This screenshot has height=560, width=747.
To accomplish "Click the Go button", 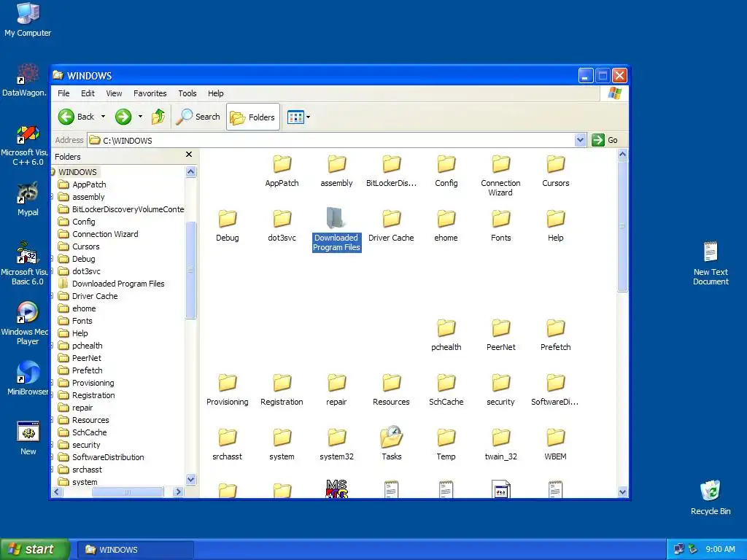I will [x=605, y=140].
